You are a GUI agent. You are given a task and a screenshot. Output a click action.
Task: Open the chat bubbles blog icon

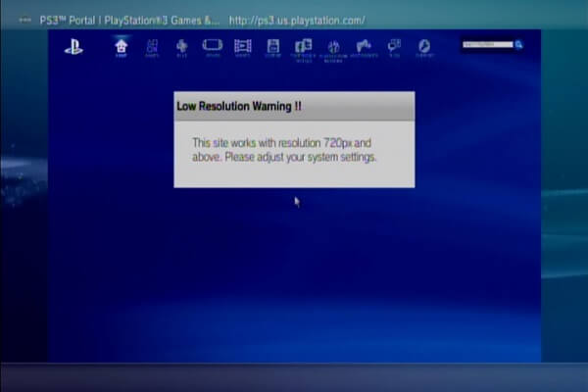(x=394, y=48)
